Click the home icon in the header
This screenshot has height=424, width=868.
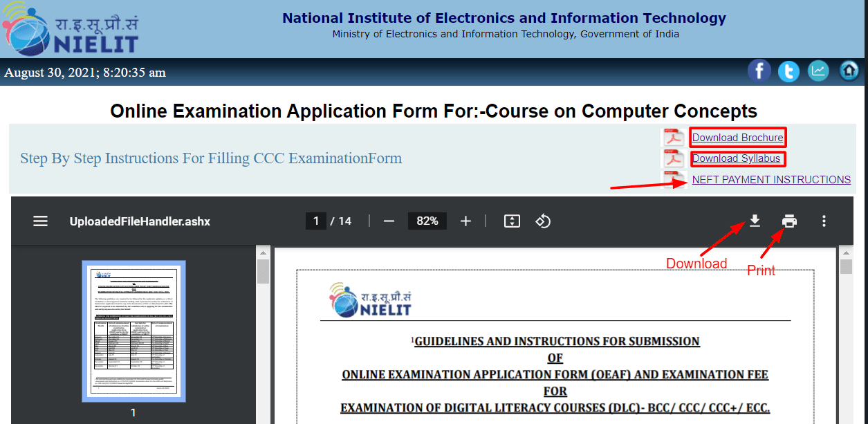pos(849,71)
